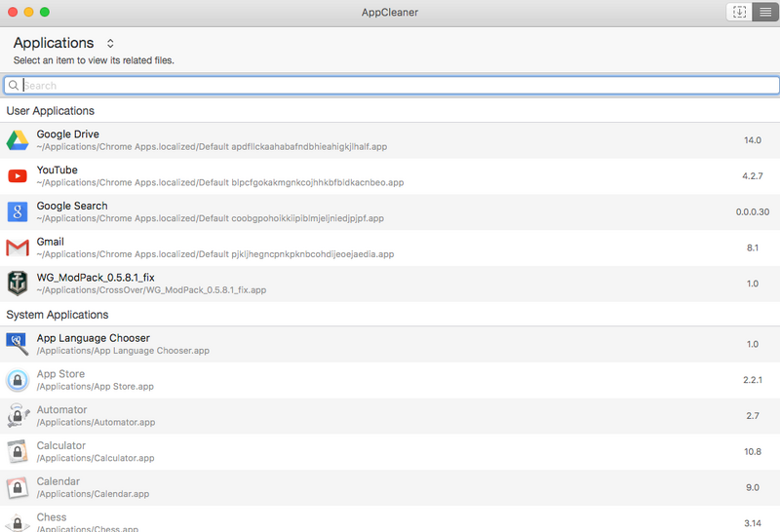Click the User Applications section header
Viewport: 780px width, 532px height.
tap(51, 111)
